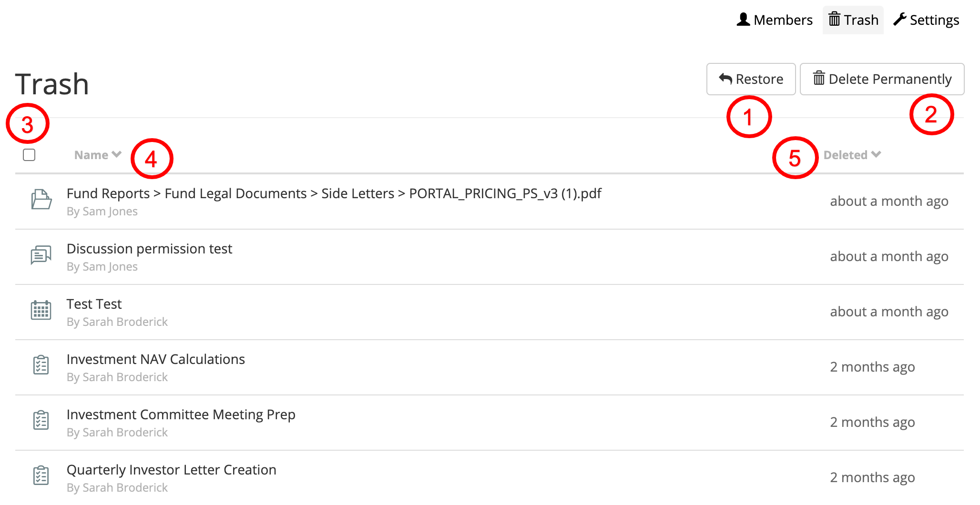
Task: Click the checklist icon for Investment NAV Calculations
Action: (x=41, y=365)
